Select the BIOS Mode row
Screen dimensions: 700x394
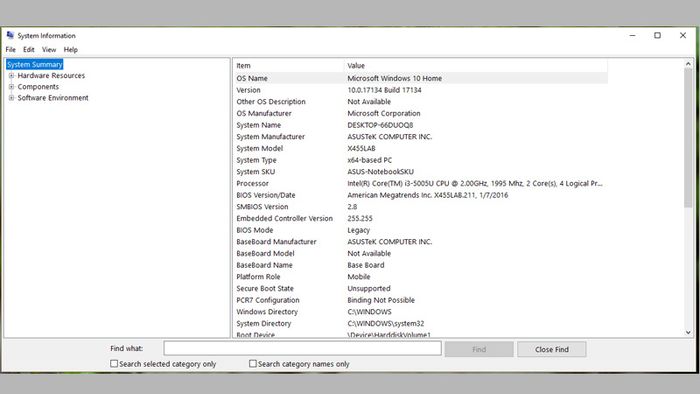pyautogui.click(x=421, y=230)
